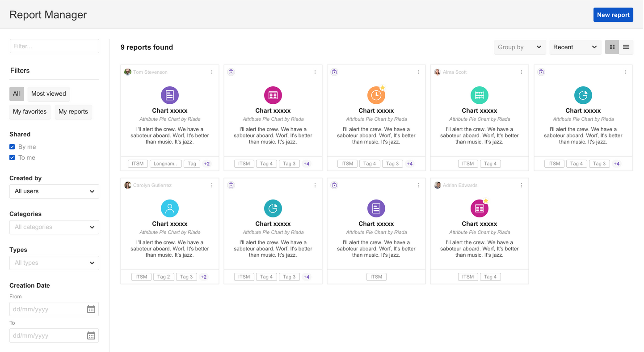Image resolution: width=644 pixels, height=352 pixels.
Task: Switch to grid view
Action: 612,47
